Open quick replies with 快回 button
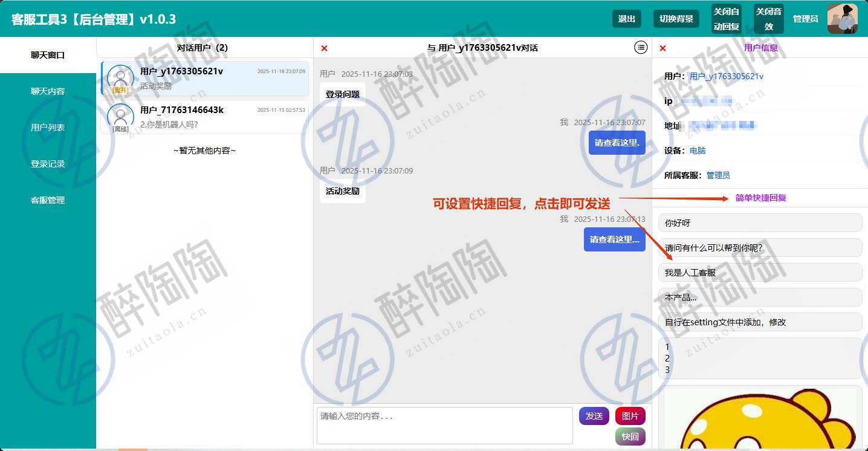This screenshot has height=451, width=868. point(630,436)
